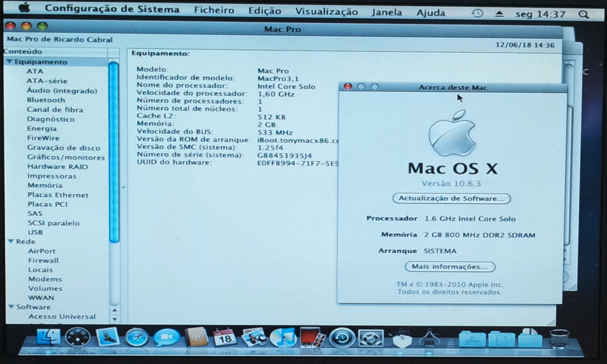Close the Mac Pro profiler window
Screen dimensions: 607x364
tap(11, 26)
